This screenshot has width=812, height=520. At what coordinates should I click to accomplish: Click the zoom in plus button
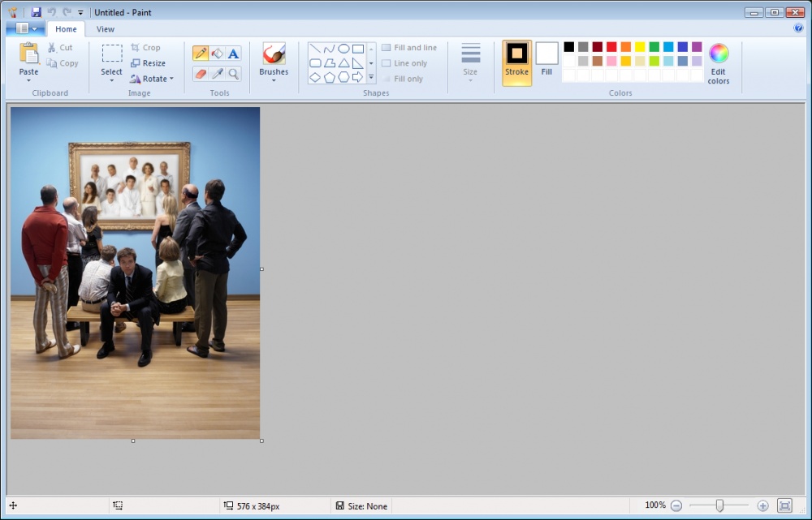click(x=762, y=505)
